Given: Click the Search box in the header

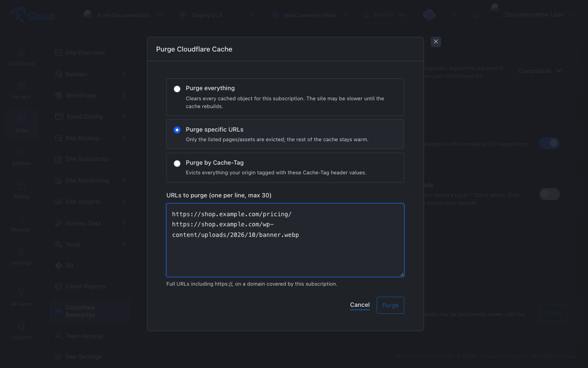Looking at the screenshot, I should 384,15.
